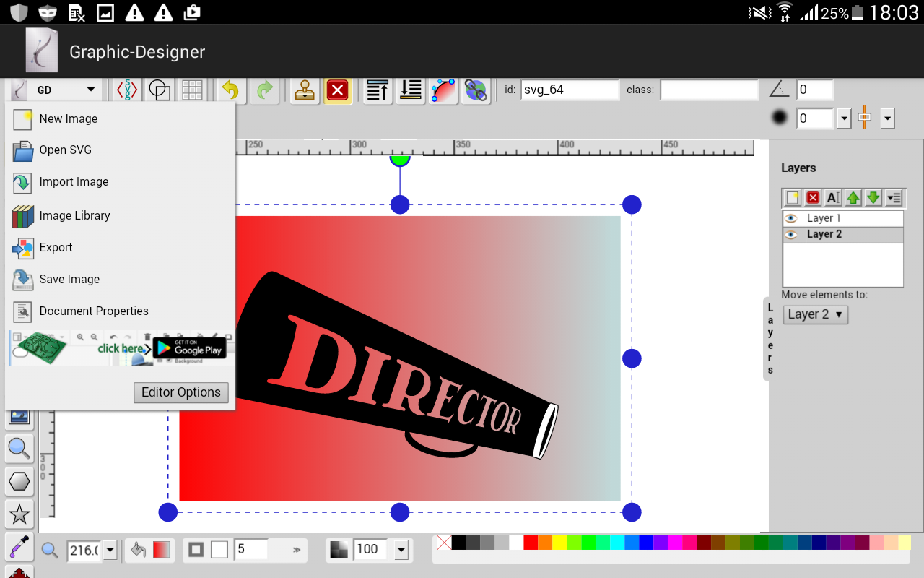Redo the last undone action

[265, 90]
